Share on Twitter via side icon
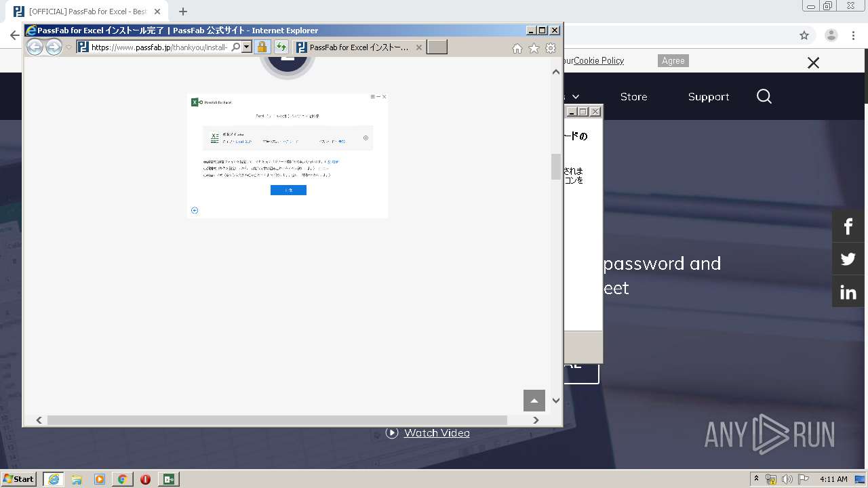868x488 pixels. (848, 259)
